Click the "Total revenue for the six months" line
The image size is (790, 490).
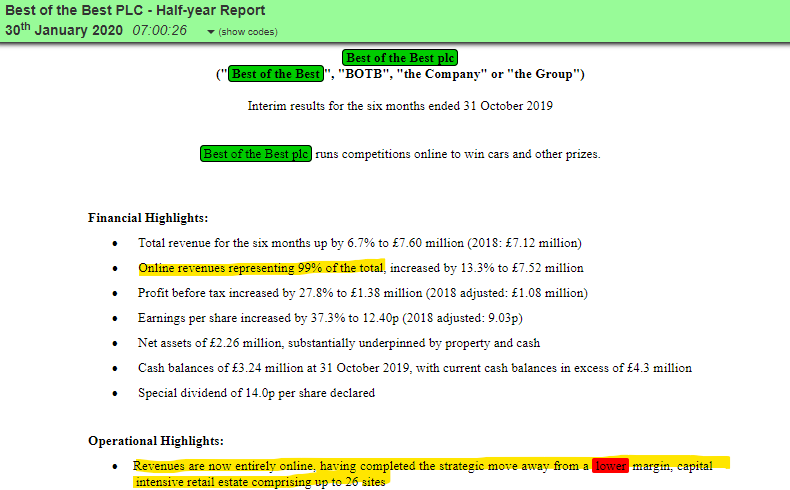click(x=360, y=243)
